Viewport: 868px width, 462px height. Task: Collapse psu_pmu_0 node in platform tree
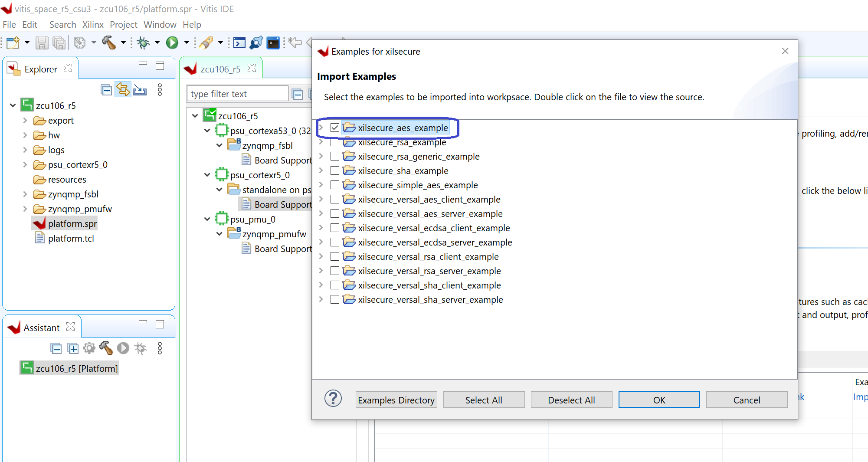point(207,219)
